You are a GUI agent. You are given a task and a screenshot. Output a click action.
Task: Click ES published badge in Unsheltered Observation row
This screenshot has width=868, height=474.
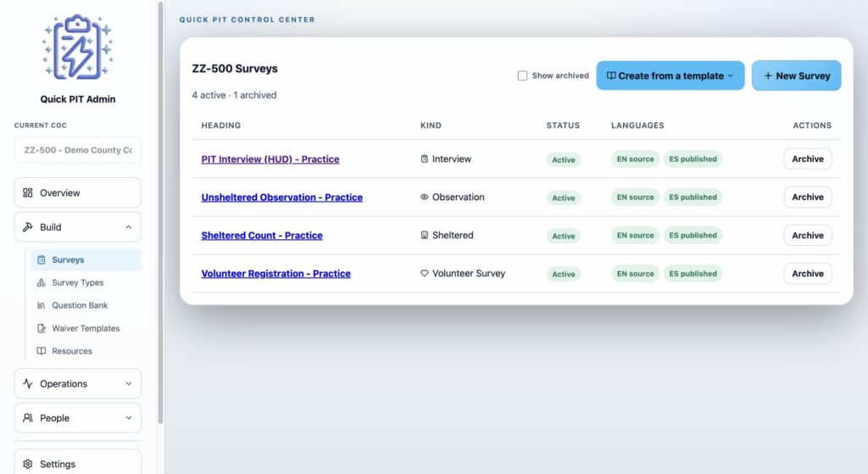pyautogui.click(x=693, y=197)
